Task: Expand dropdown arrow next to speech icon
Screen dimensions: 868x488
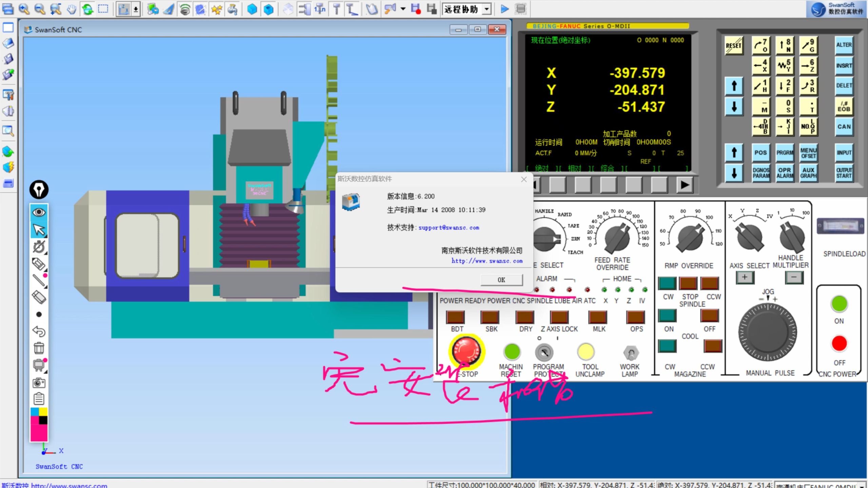Action: tap(403, 9)
